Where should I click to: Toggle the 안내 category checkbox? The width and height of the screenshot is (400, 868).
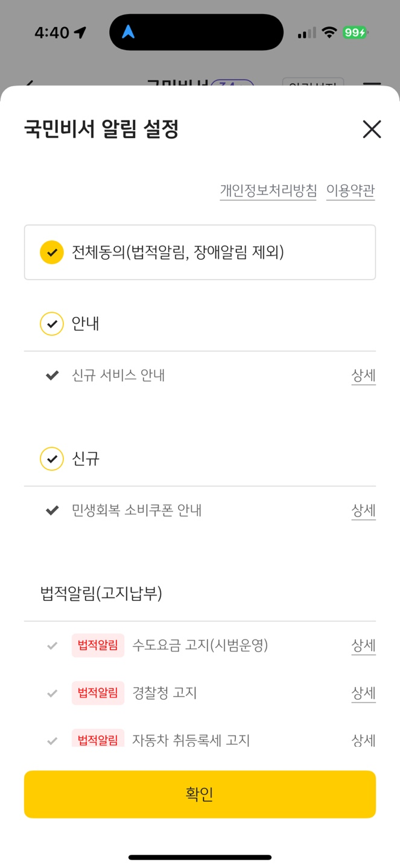[x=52, y=324]
